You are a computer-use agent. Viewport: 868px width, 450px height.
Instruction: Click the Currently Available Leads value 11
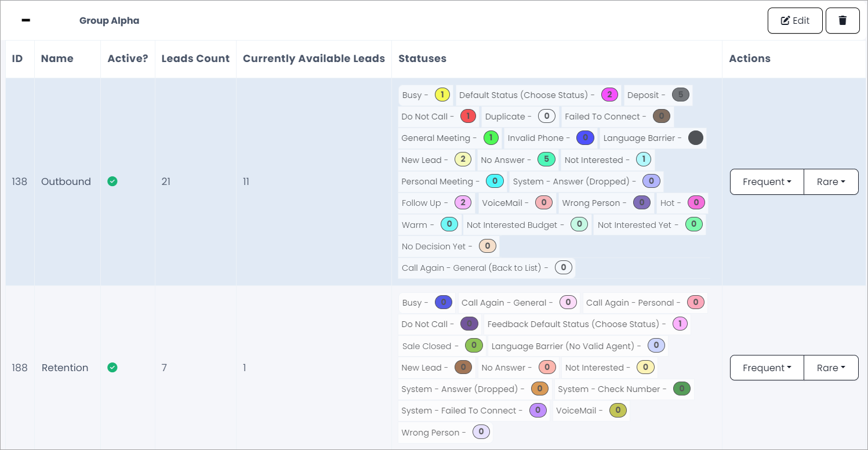[246, 182]
